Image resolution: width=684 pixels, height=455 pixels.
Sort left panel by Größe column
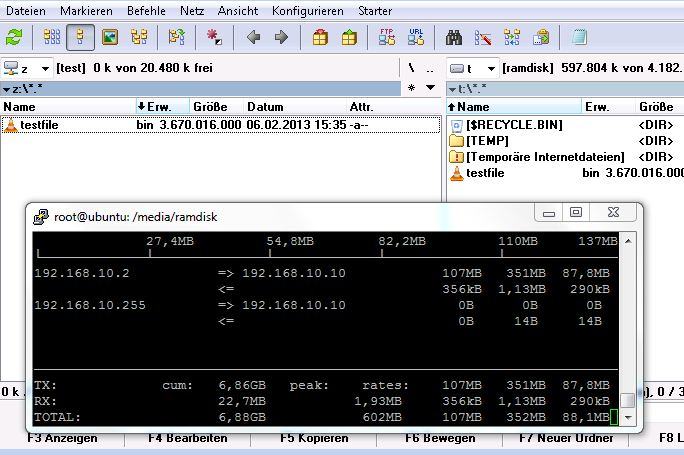(x=216, y=107)
